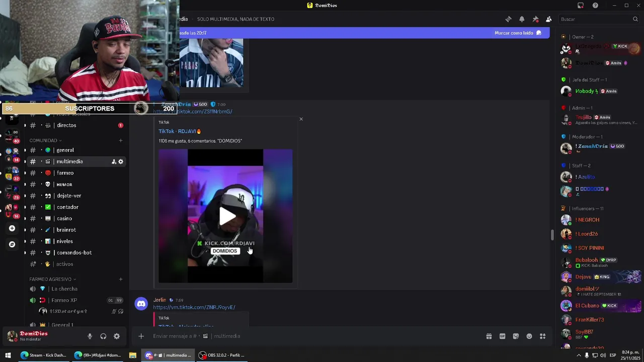Click Jerlin's username

click(159, 300)
